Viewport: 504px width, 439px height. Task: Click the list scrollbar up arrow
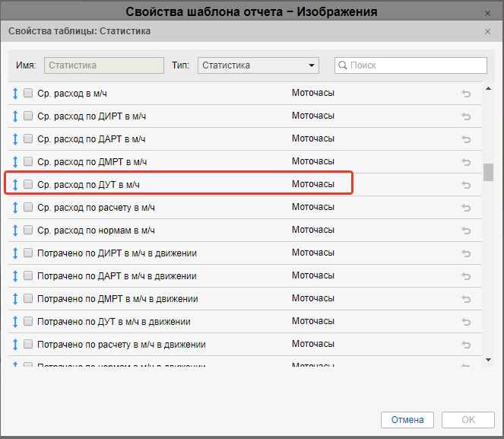pyautogui.click(x=488, y=86)
